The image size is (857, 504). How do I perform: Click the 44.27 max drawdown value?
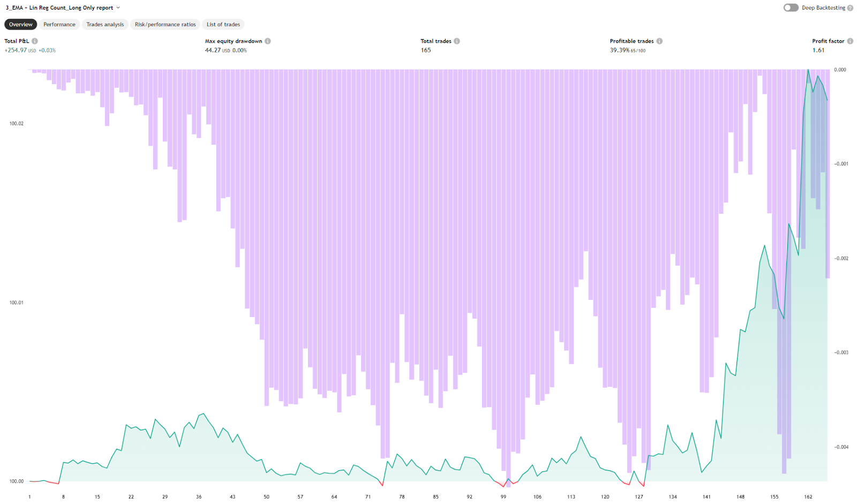pos(213,50)
